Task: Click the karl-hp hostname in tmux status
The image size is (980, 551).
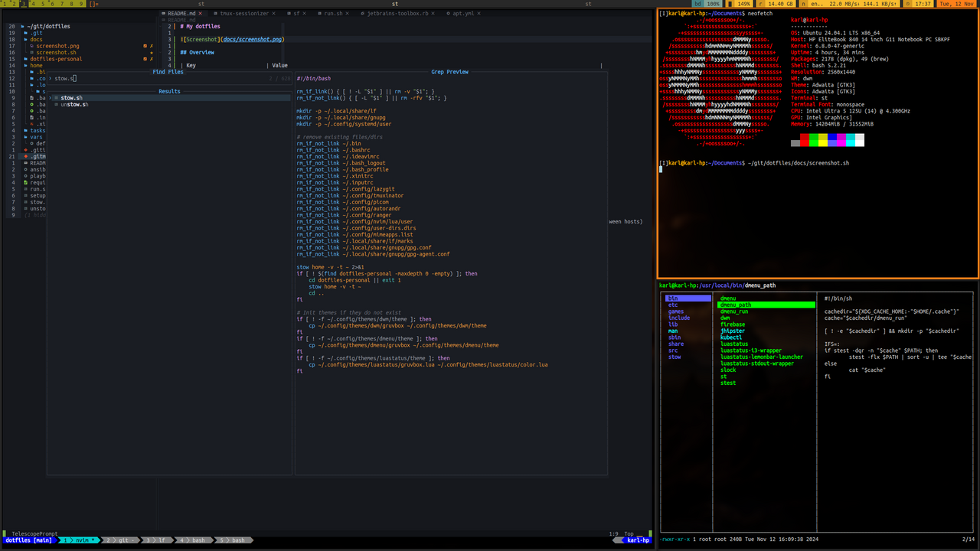Action: tap(638, 540)
